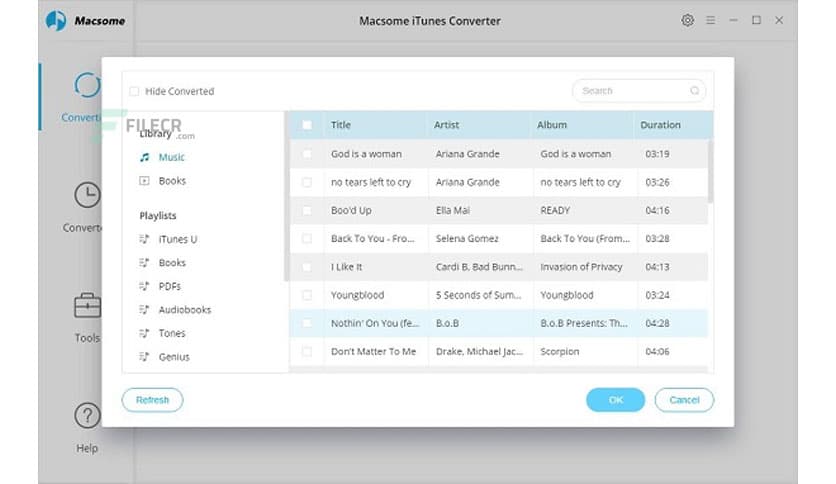Click the search magnifier icon
This screenshot has width=836, height=484.
[x=694, y=91]
